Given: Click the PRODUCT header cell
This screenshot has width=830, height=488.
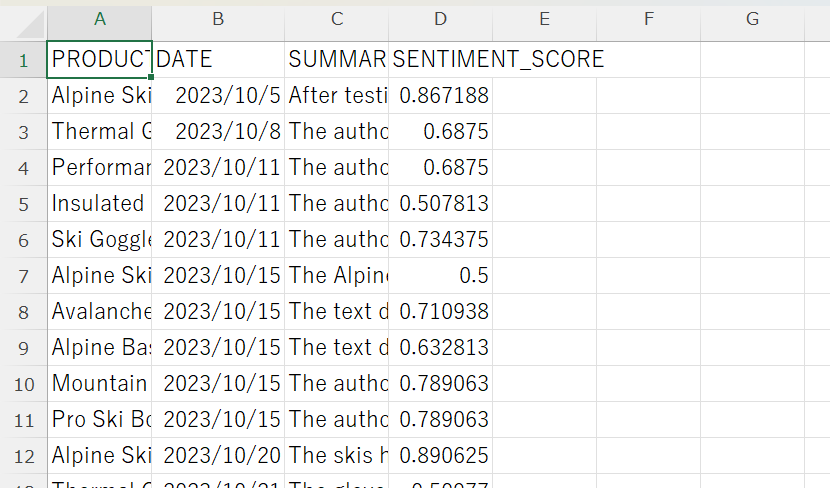Looking at the screenshot, I should (99, 60).
